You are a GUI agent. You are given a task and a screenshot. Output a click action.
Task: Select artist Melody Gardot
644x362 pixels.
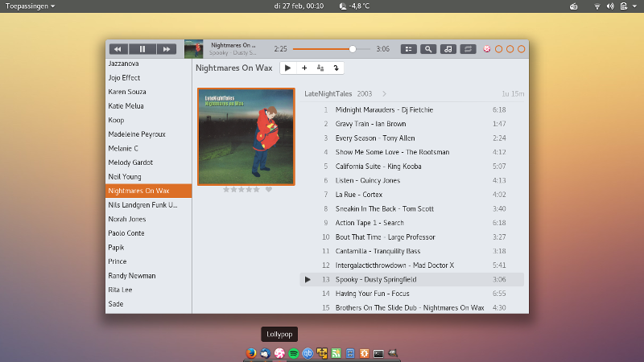coord(149,162)
